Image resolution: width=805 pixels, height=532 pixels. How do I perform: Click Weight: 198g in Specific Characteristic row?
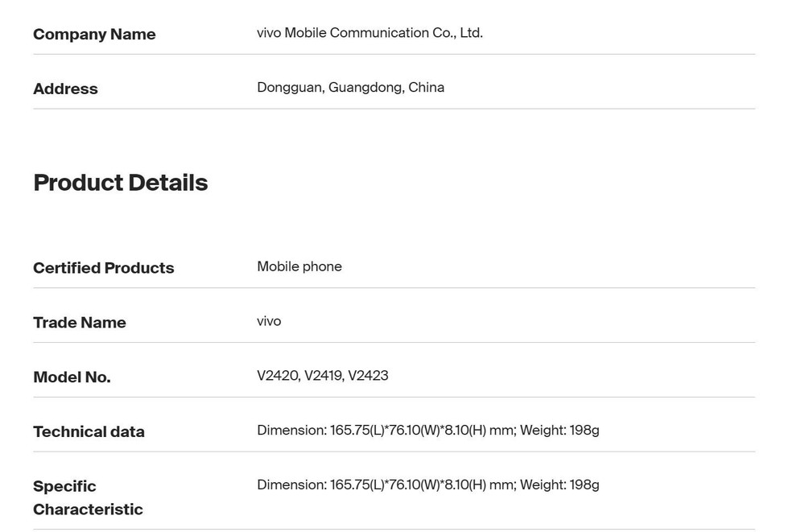pyautogui.click(x=559, y=485)
